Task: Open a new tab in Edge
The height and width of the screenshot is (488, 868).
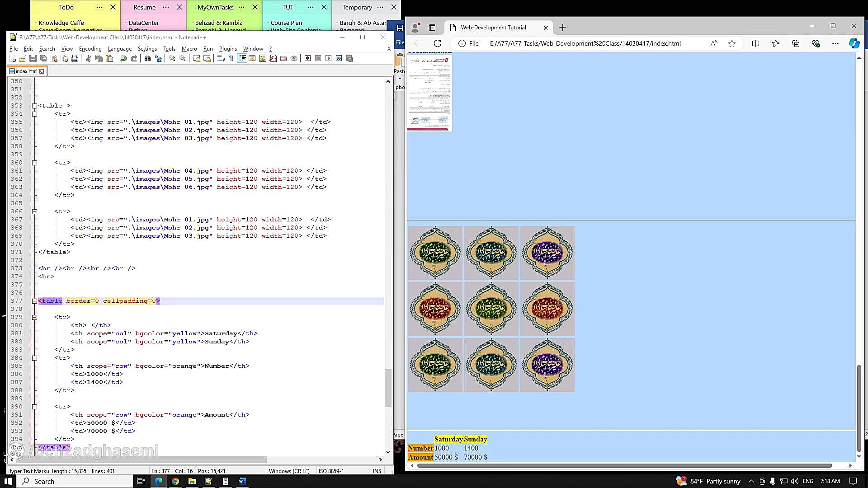Action: pyautogui.click(x=562, y=28)
